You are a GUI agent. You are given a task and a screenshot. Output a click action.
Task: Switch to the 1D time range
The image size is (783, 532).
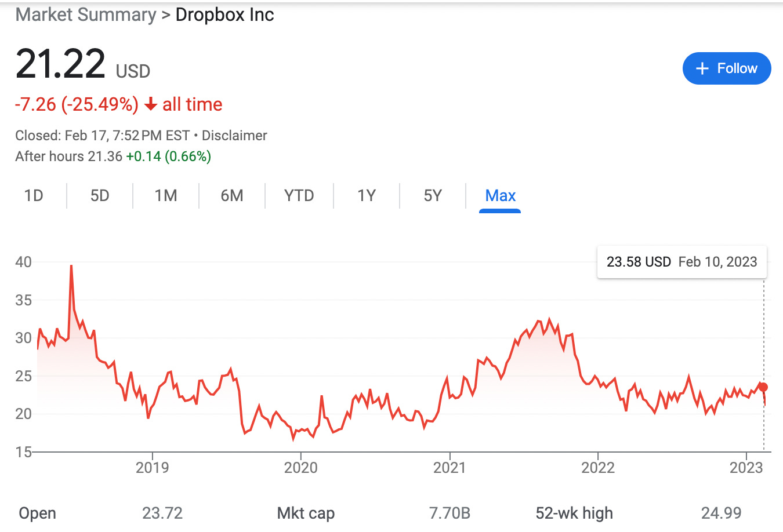(33, 196)
